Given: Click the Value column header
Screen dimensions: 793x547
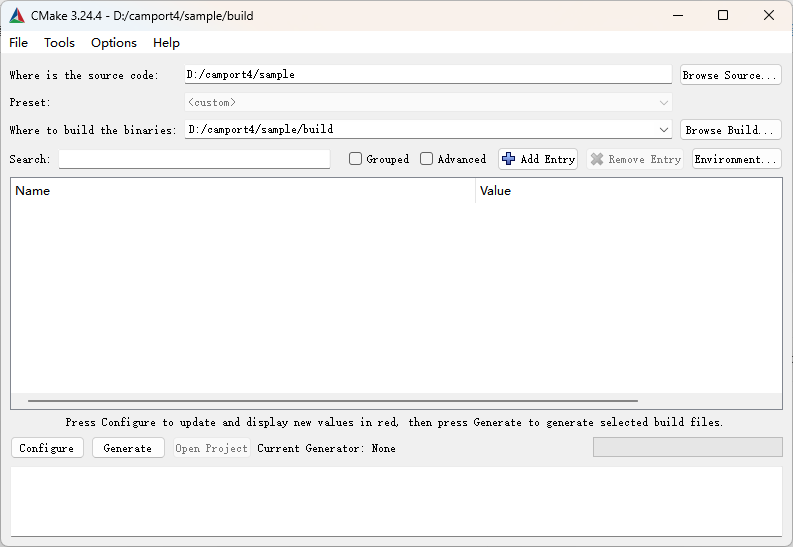Looking at the screenshot, I should point(629,191).
